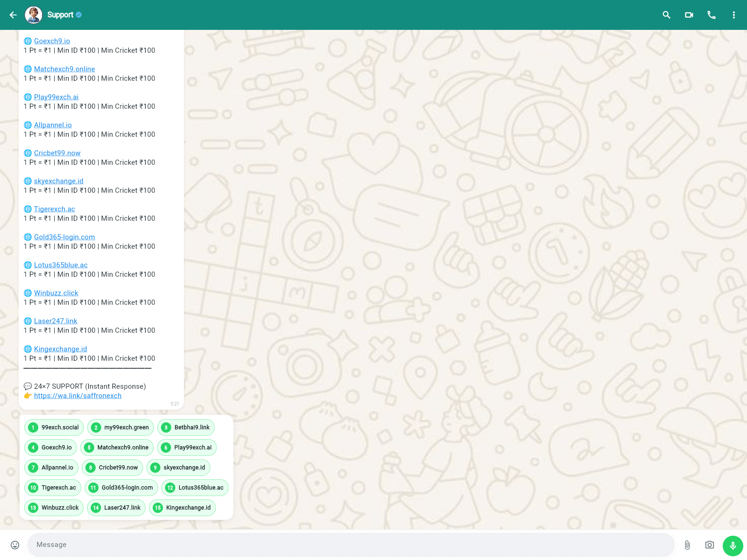Click the rate line under Kingexchange.id

click(90, 358)
